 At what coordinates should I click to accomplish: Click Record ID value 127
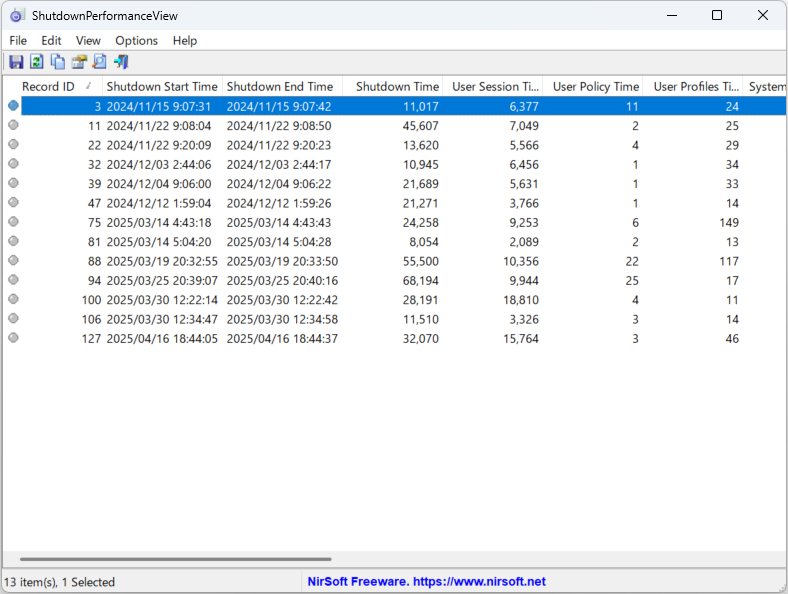tap(91, 339)
